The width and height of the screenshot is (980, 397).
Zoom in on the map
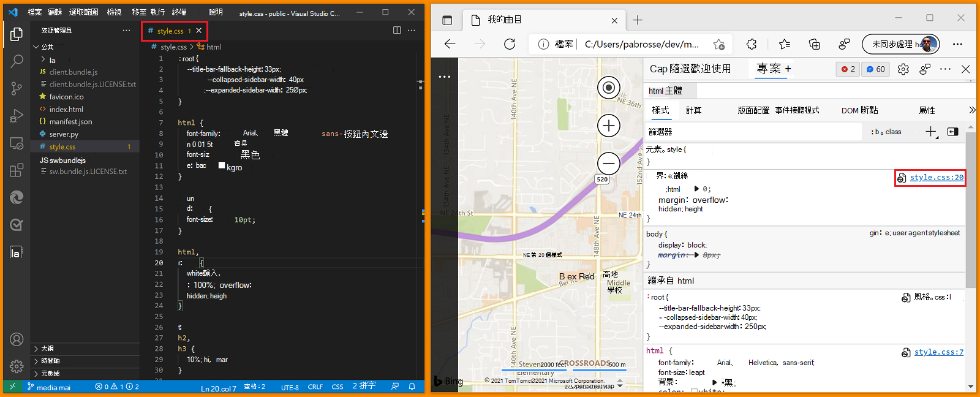[x=609, y=126]
